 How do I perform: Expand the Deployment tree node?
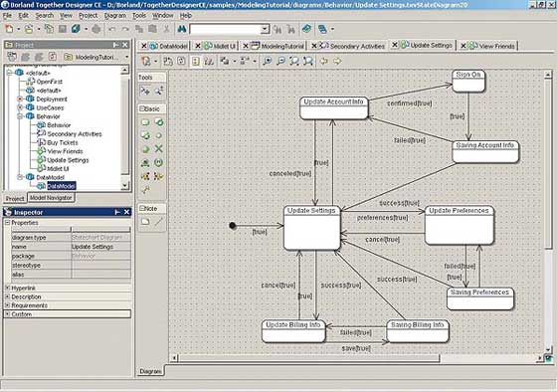pyautogui.click(x=20, y=99)
